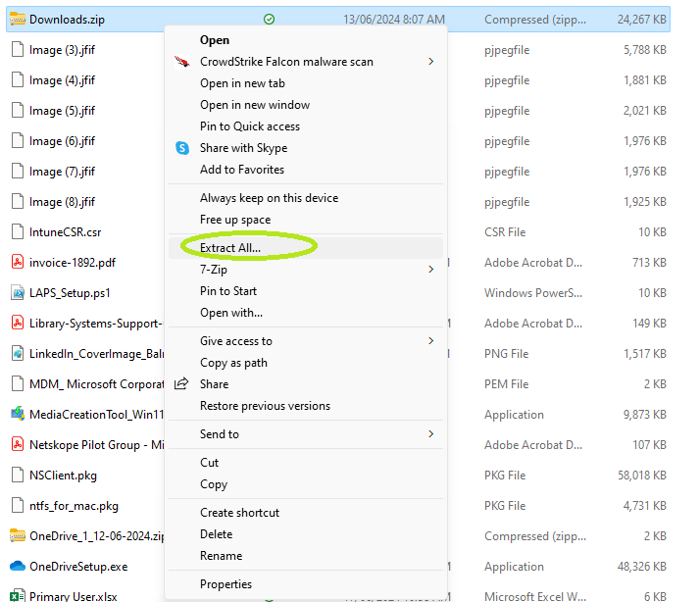Viewport: 700px width, 602px height.
Task: Select Open in new window
Action: point(255,105)
